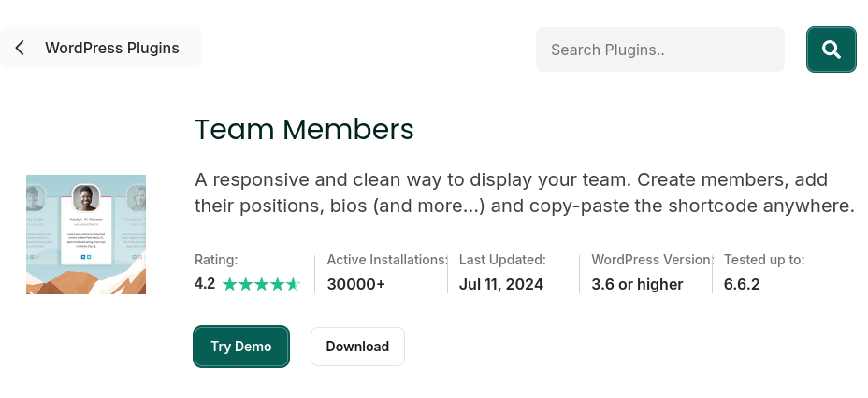The width and height of the screenshot is (868, 398).
Task: Click the Download button
Action: 357,347
